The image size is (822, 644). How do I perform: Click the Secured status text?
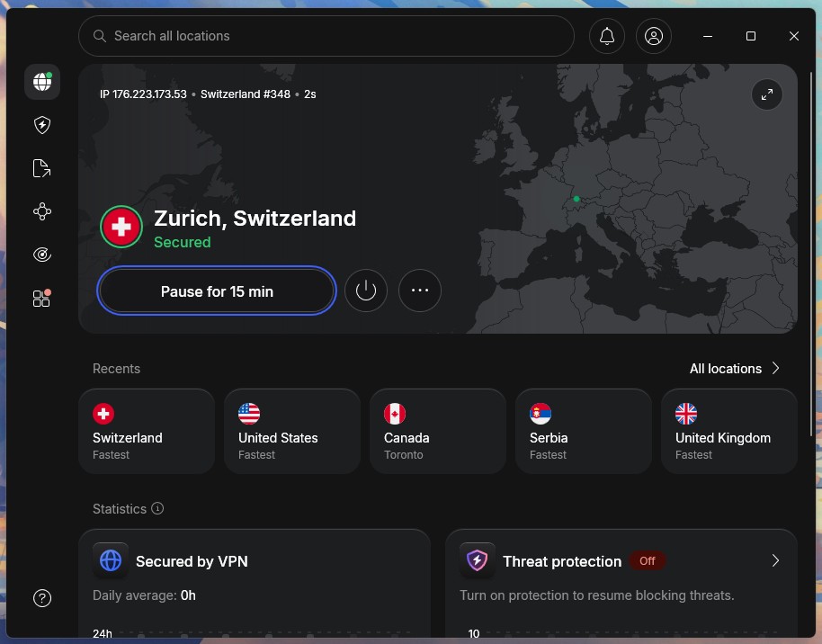(183, 242)
